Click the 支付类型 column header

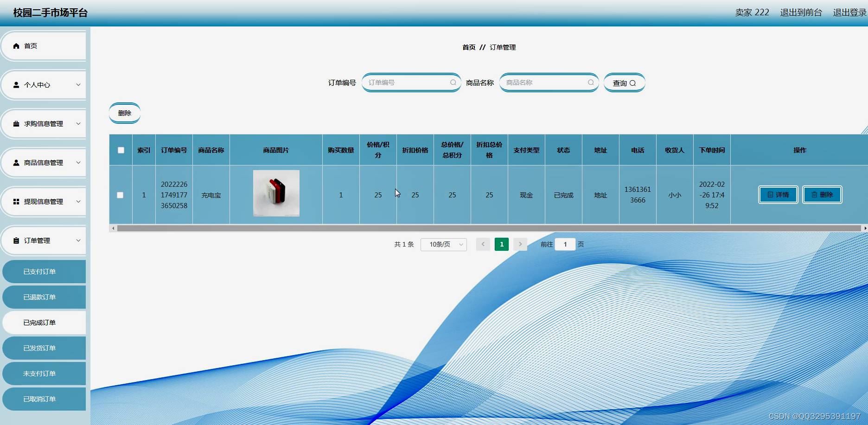point(526,150)
